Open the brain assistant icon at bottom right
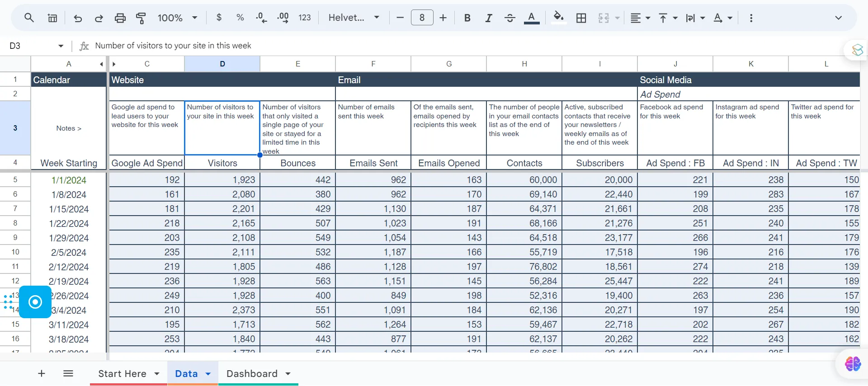The height and width of the screenshot is (386, 868). (853, 363)
